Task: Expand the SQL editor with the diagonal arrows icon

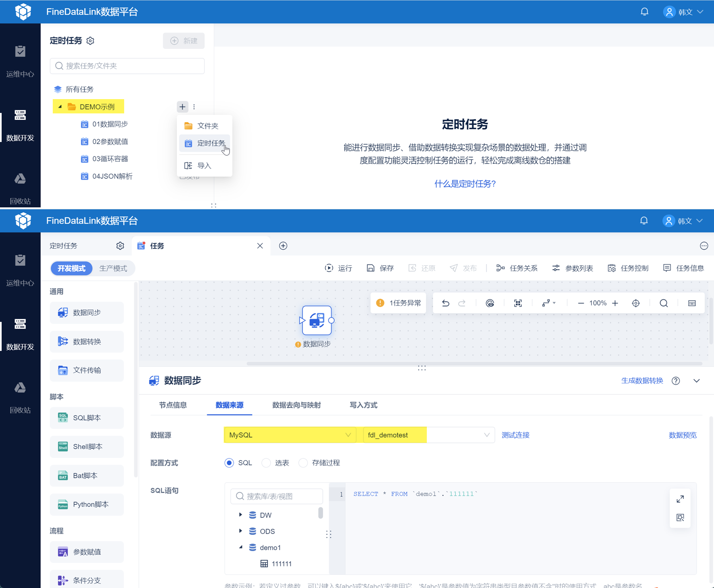Action: [680, 499]
